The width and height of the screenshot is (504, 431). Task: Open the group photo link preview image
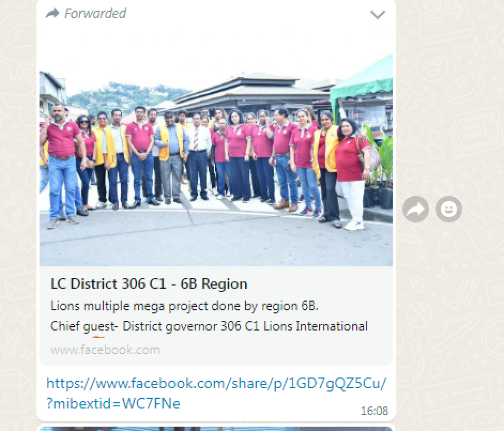[x=216, y=149]
